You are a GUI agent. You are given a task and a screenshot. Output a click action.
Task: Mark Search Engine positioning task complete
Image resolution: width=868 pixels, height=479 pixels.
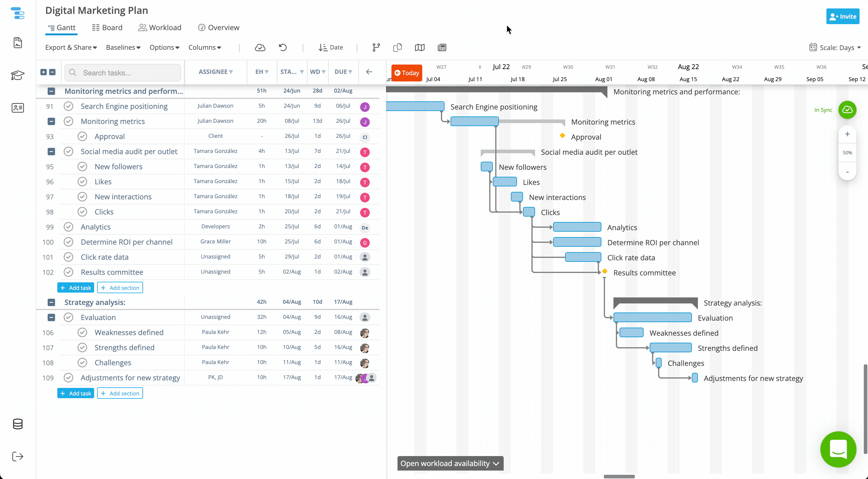click(68, 106)
